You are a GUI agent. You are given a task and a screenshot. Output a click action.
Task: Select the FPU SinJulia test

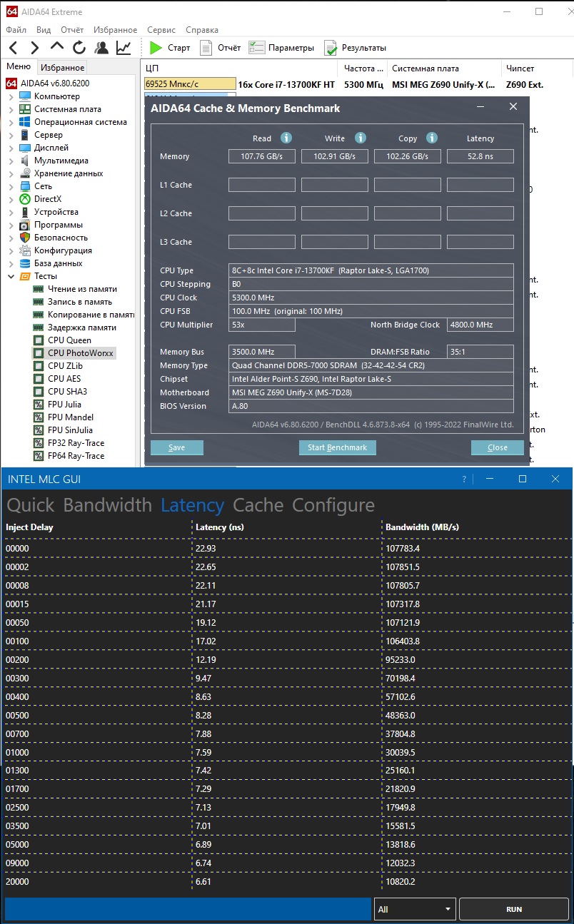click(70, 430)
